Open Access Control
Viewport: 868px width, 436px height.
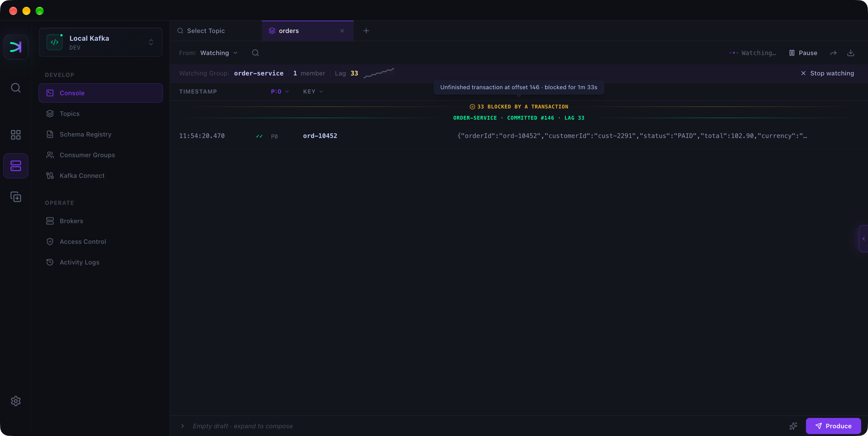coord(100,242)
